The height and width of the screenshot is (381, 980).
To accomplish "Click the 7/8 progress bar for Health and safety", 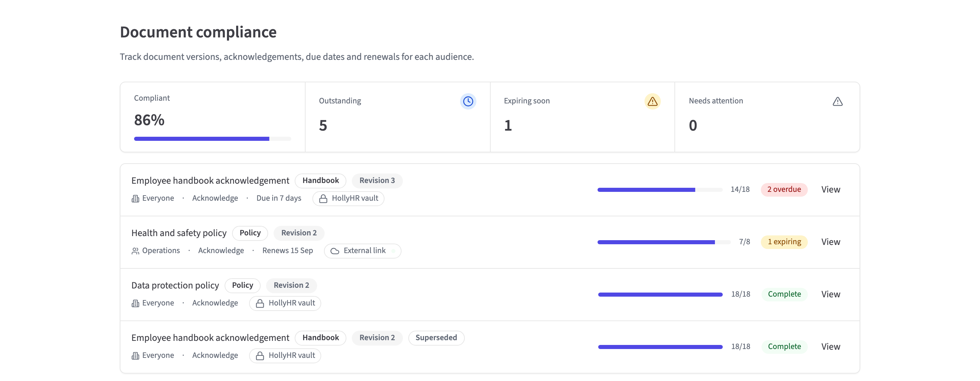I will click(x=664, y=242).
